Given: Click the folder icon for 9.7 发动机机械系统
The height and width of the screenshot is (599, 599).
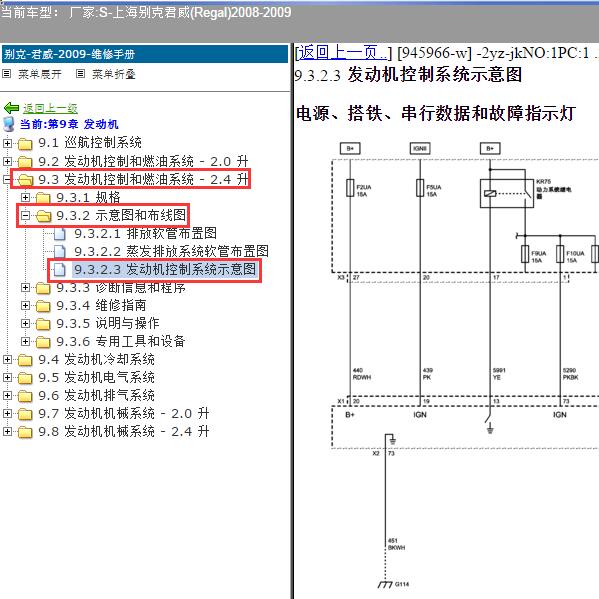Looking at the screenshot, I should [x=25, y=413].
